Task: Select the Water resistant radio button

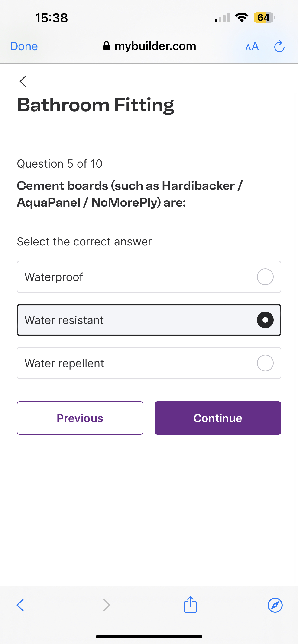Action: coord(265,320)
